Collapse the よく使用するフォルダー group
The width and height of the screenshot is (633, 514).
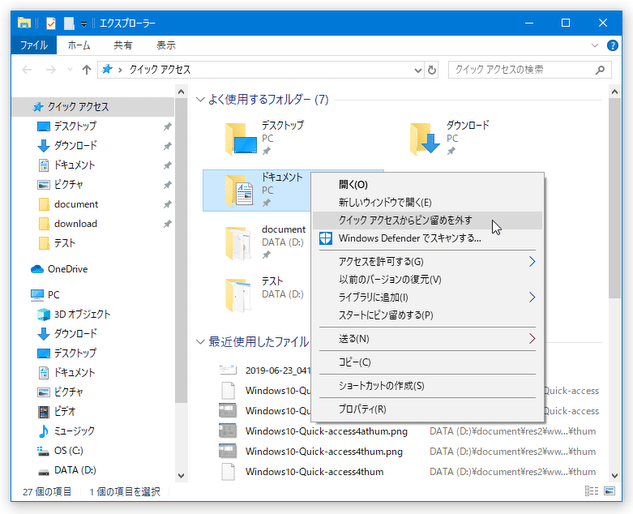click(x=200, y=99)
